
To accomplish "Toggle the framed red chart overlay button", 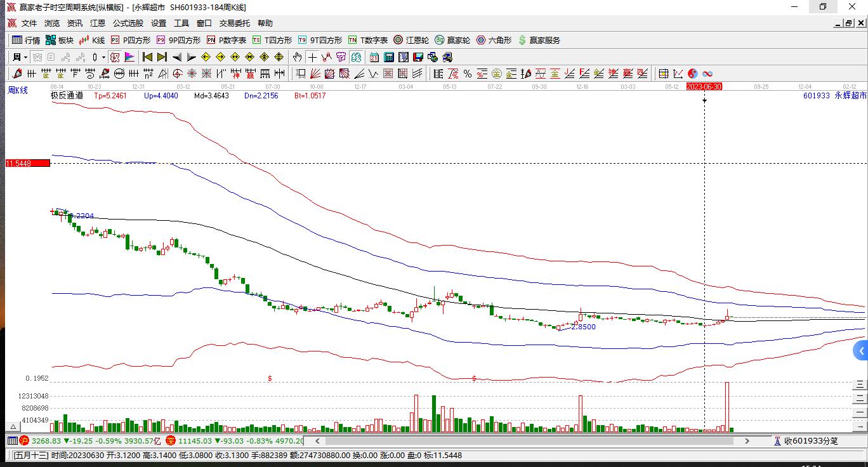I will click(114, 57).
